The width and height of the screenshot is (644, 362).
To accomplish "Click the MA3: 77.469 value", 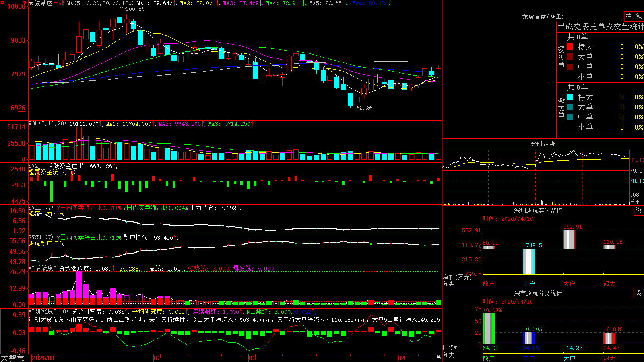I will pyautogui.click(x=241, y=3).
